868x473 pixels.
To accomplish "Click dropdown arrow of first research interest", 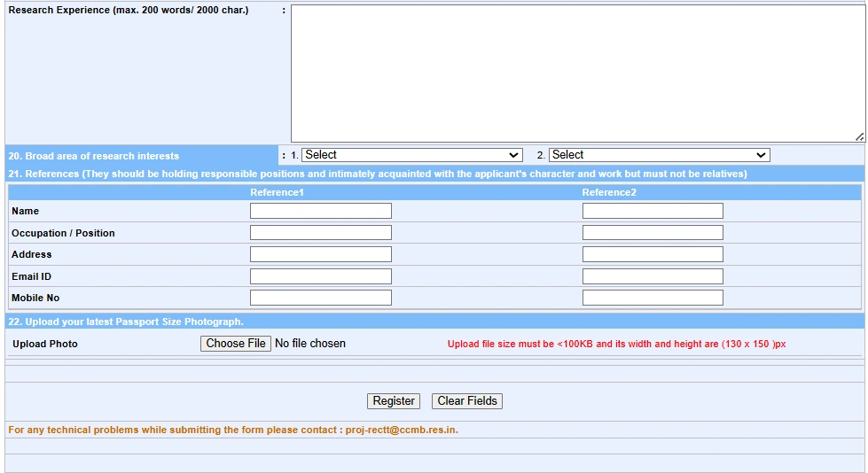I will tap(514, 155).
